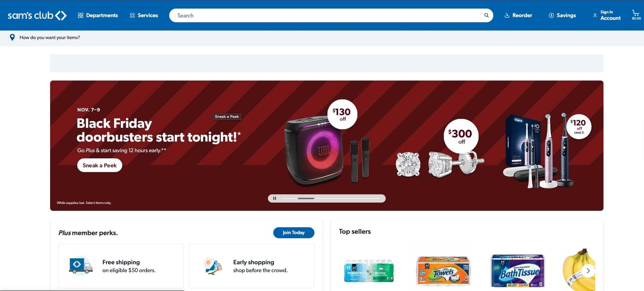Open the Bath Tissue product thumbnail
Viewport: 644px width, 291px height.
[x=518, y=271]
